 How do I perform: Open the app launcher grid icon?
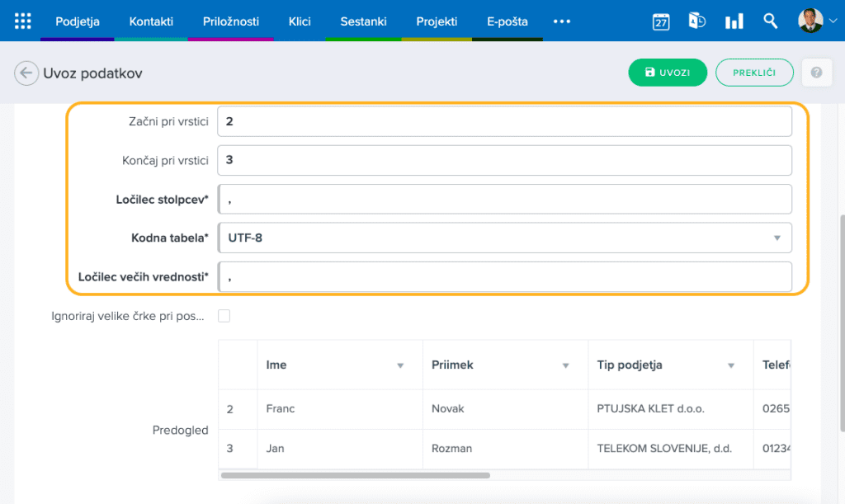22,21
